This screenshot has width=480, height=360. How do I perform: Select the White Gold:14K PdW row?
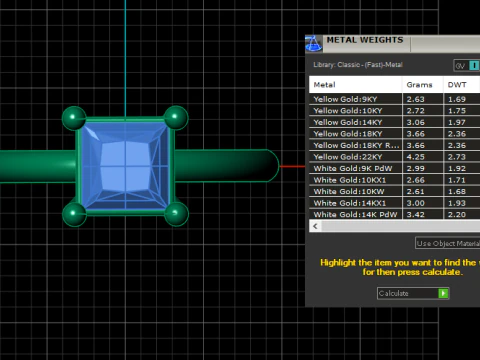(394, 214)
